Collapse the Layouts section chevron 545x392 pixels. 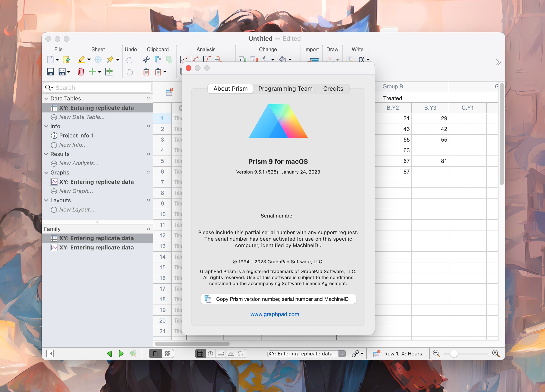point(46,201)
